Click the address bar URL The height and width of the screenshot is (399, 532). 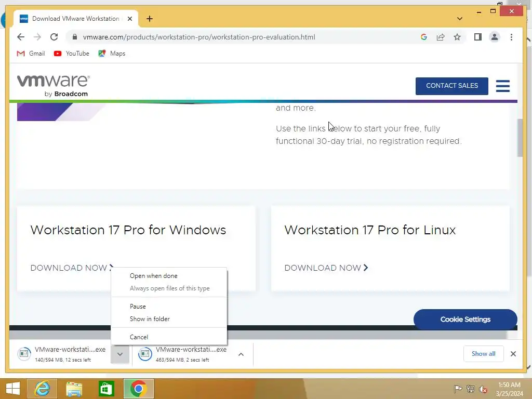[x=199, y=37]
